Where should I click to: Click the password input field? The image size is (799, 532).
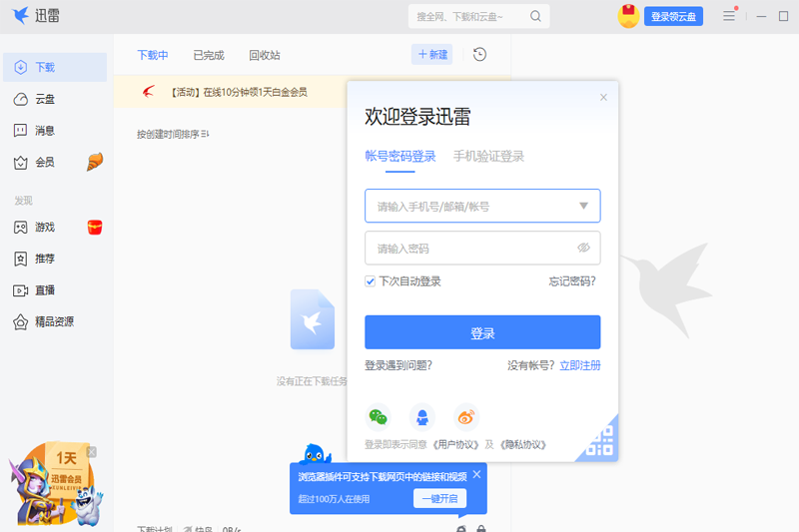(x=469, y=249)
